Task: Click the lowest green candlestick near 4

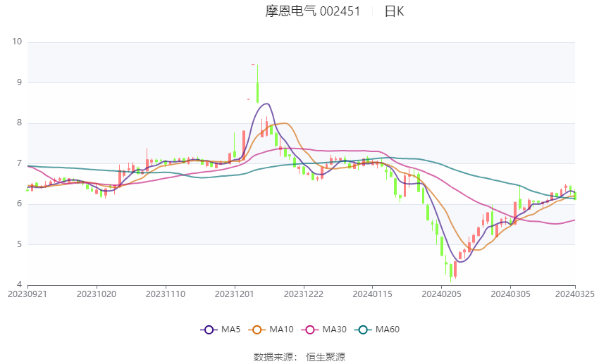Action: (x=451, y=271)
